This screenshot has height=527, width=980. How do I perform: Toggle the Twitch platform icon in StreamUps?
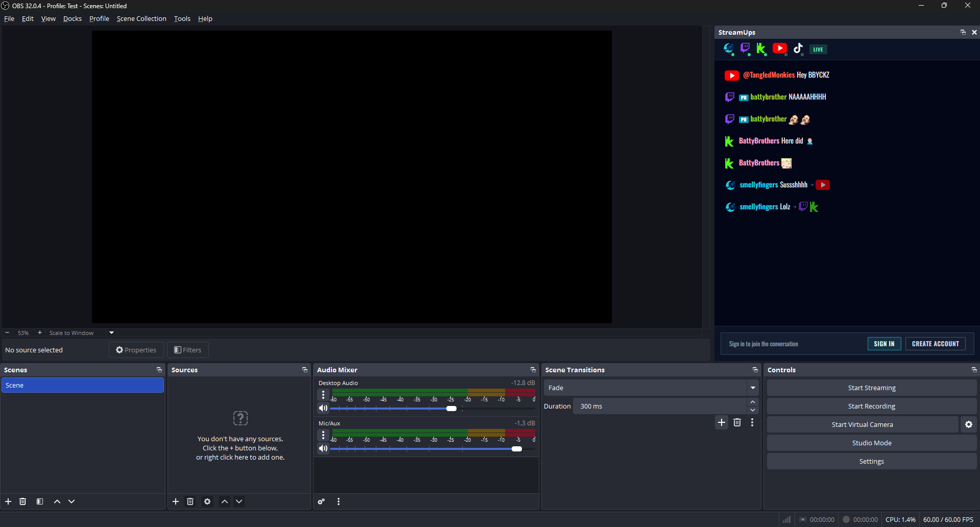pos(745,49)
